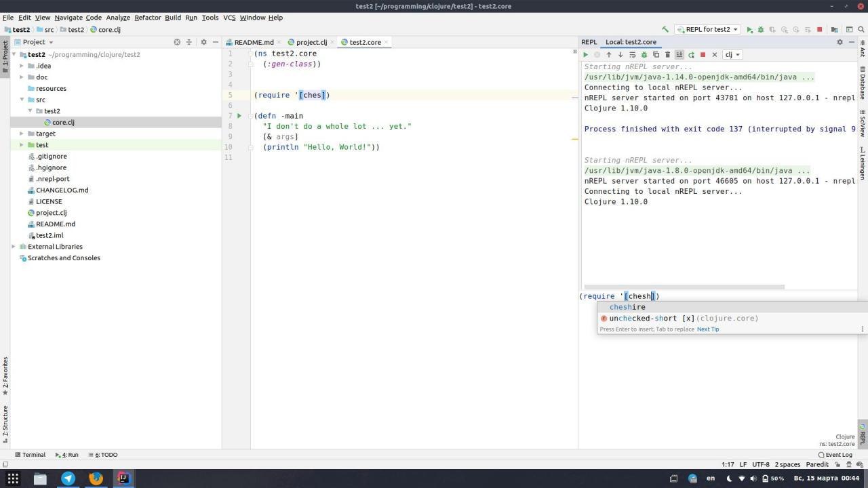The image size is (868, 488).
Task: Click the locate-file target icon in Project panel
Action: pyautogui.click(x=177, y=42)
